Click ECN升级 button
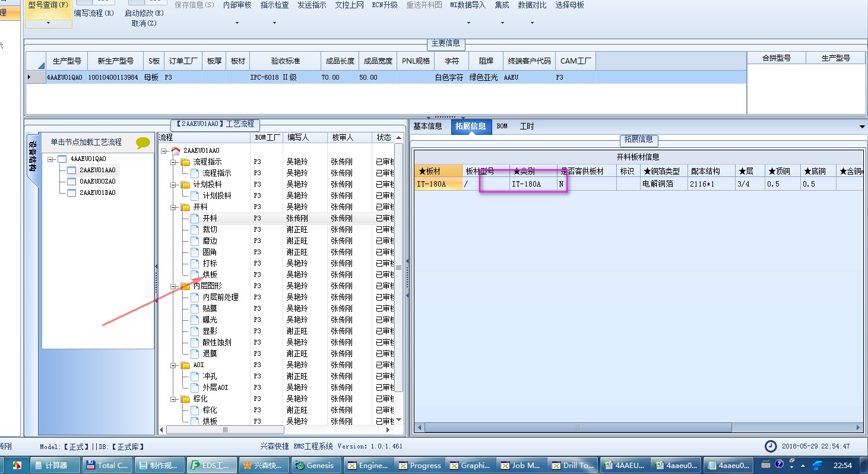 point(385,5)
